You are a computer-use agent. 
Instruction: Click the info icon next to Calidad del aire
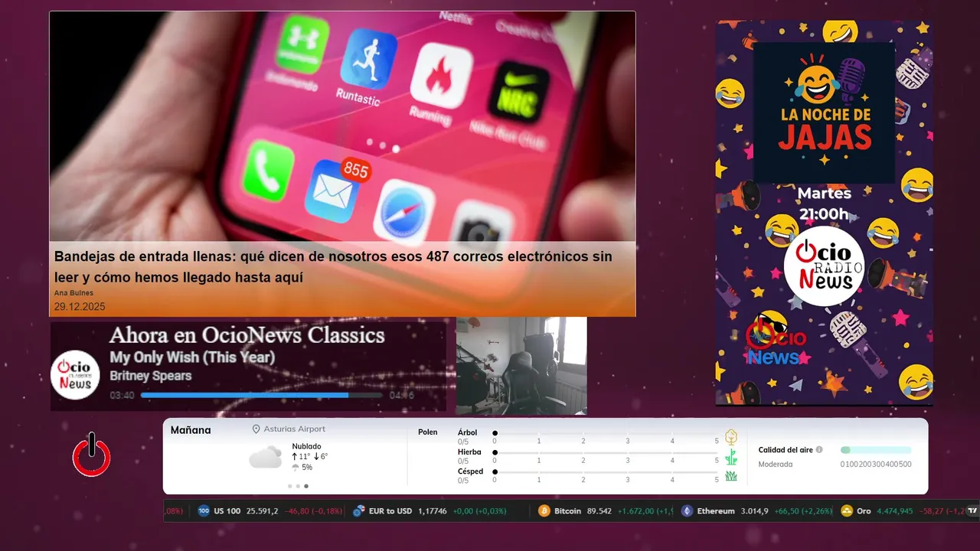coord(819,450)
